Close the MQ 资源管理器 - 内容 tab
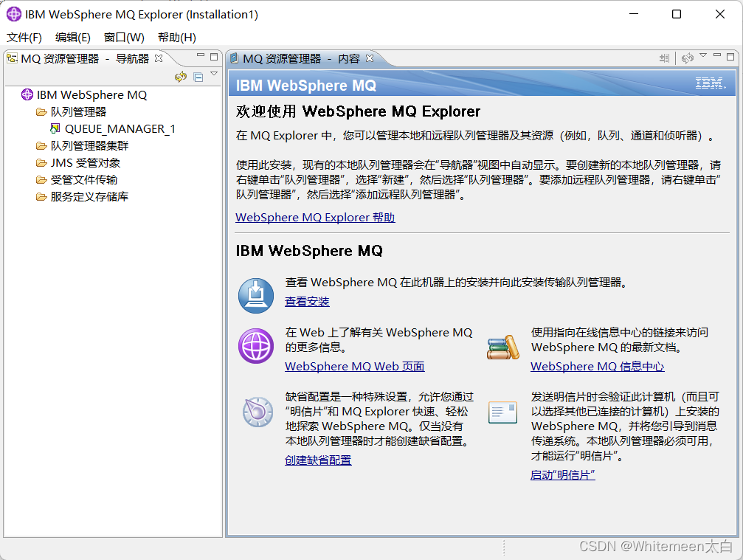 pyautogui.click(x=370, y=58)
